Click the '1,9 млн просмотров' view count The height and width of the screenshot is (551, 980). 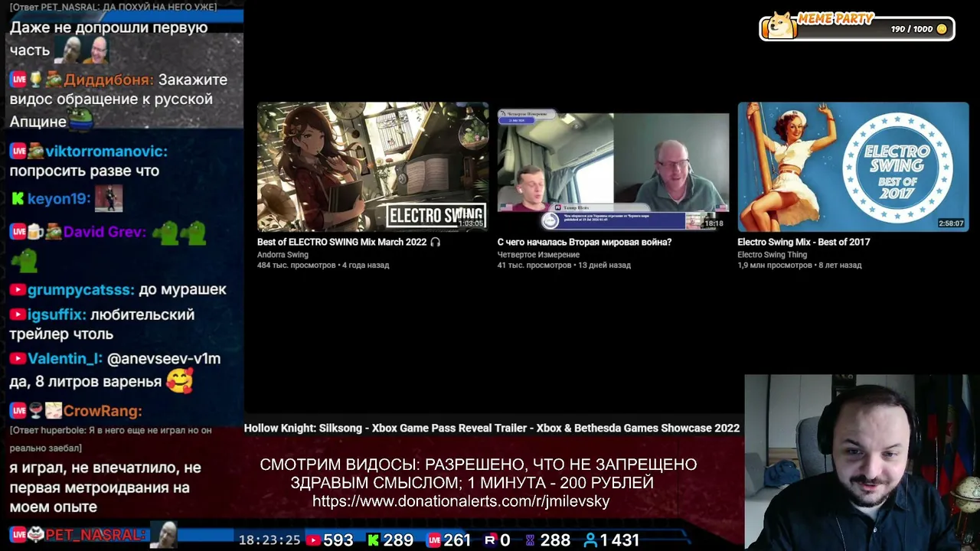[x=775, y=266]
